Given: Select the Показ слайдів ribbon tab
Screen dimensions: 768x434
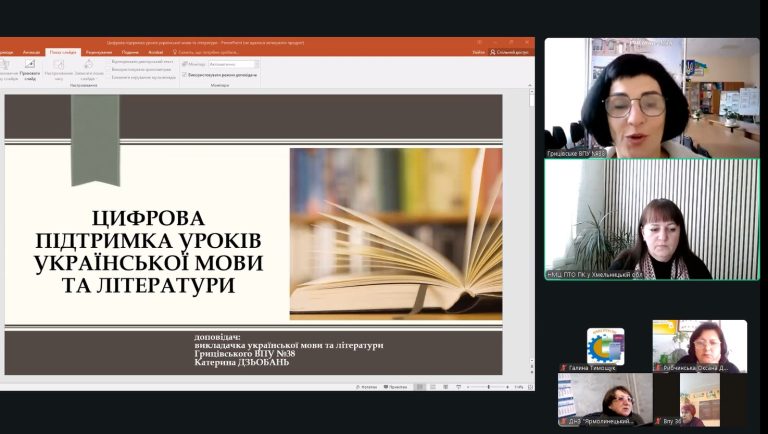Looking at the screenshot, I should (63, 52).
